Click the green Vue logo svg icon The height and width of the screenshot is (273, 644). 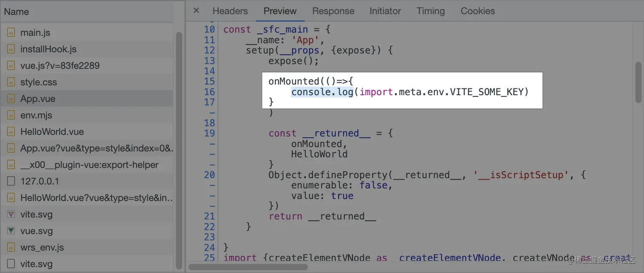click(x=11, y=231)
